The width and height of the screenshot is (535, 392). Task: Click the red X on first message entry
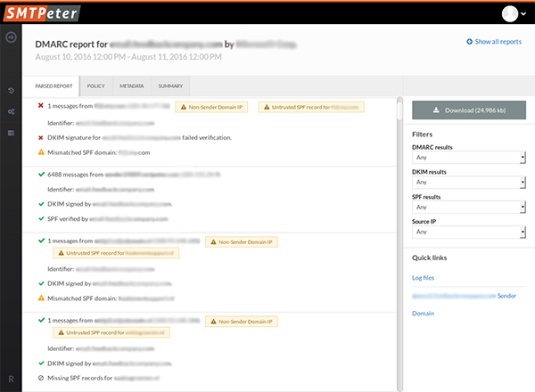41,106
